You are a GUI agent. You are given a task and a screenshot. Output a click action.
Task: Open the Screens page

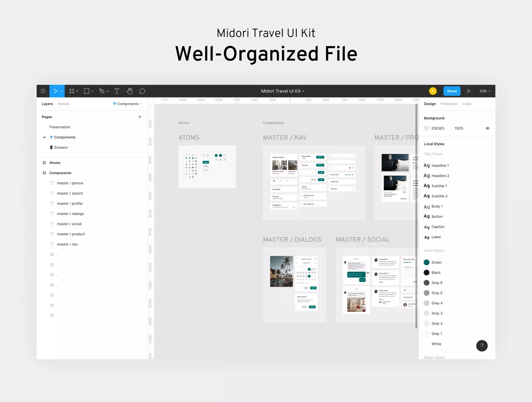pyautogui.click(x=61, y=147)
